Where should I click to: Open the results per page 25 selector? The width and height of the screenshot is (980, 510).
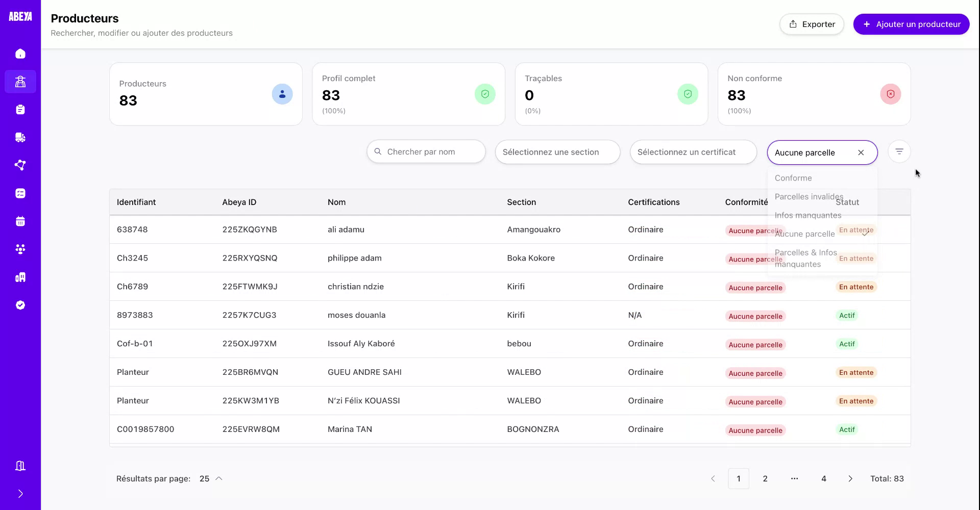211,479
